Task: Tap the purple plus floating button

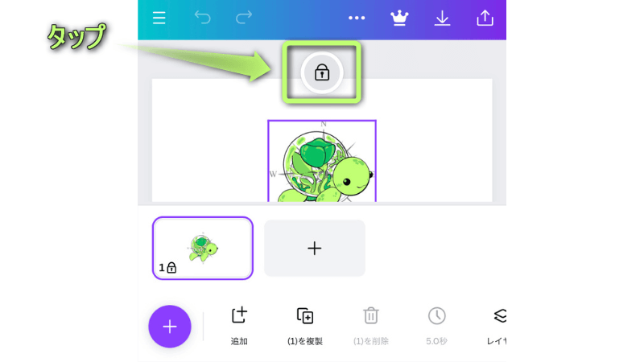Action: click(x=170, y=327)
